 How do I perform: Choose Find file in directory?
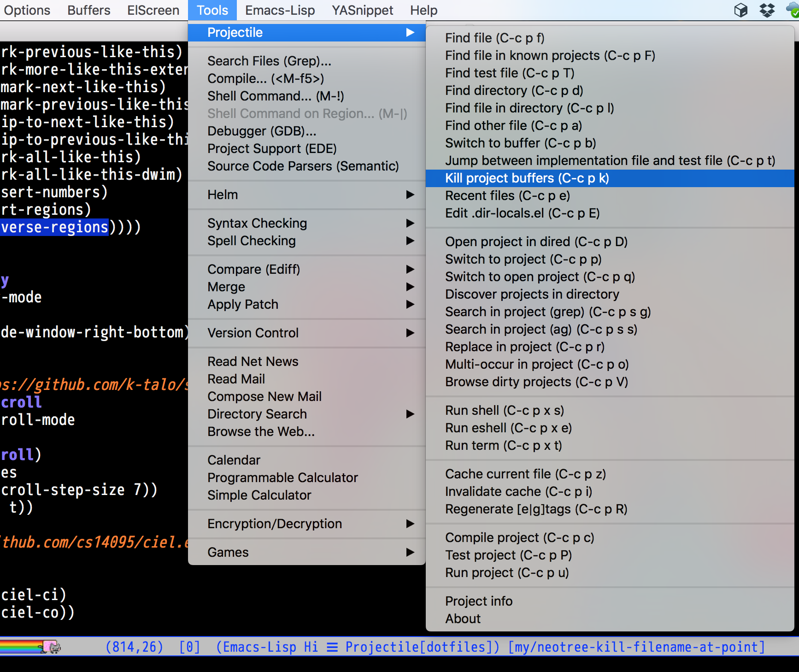point(610,108)
